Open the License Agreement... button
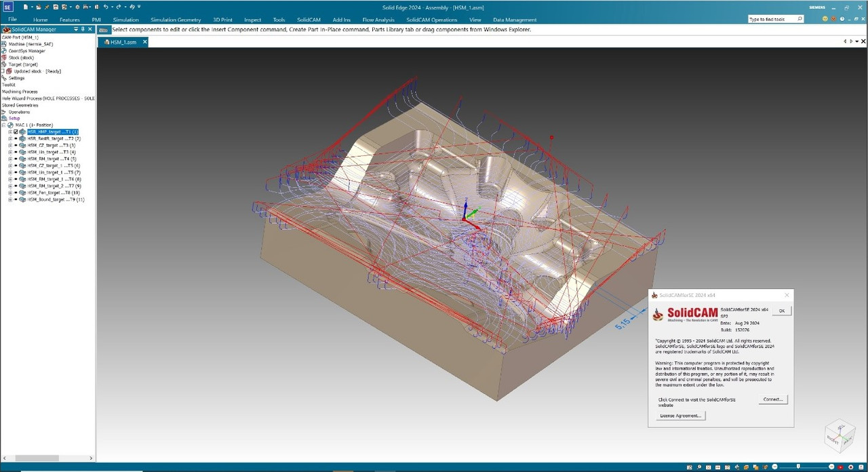868x472 pixels. 681,415
